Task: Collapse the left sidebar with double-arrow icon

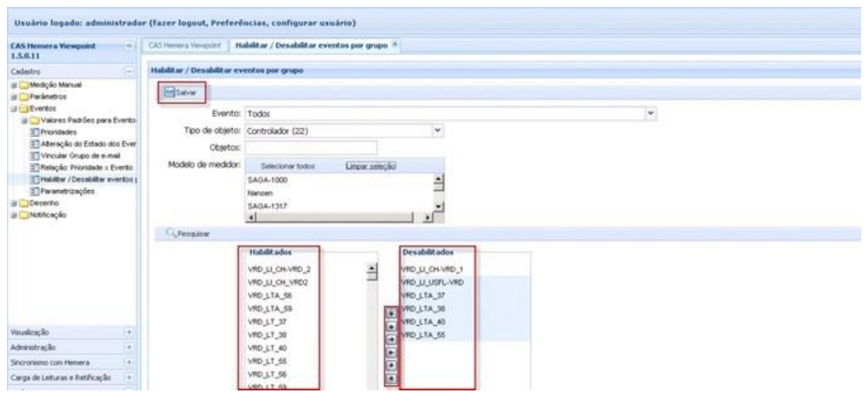Action: [129, 43]
